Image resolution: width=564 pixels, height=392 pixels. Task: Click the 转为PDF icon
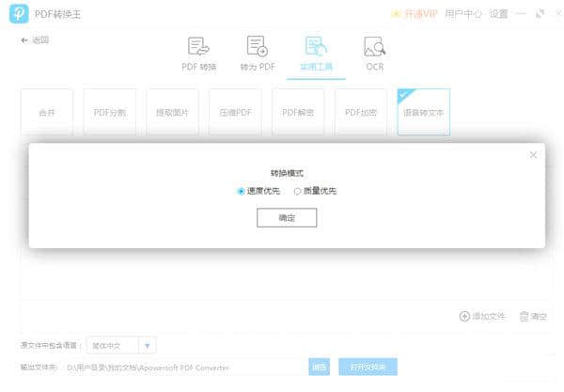point(257,47)
